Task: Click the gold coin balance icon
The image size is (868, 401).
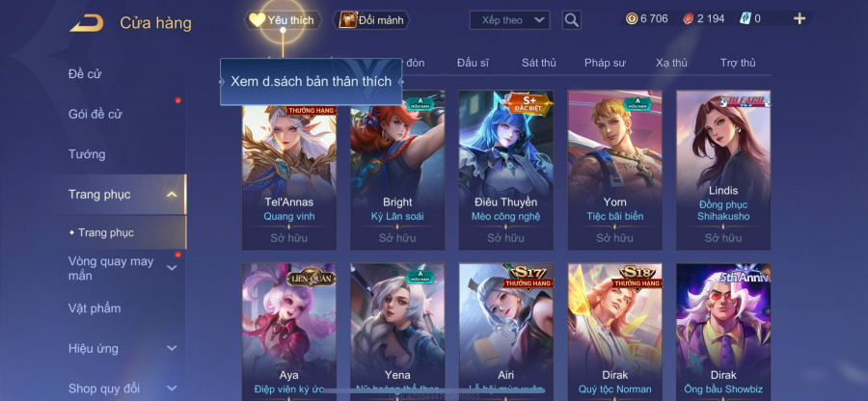Action: [632, 19]
